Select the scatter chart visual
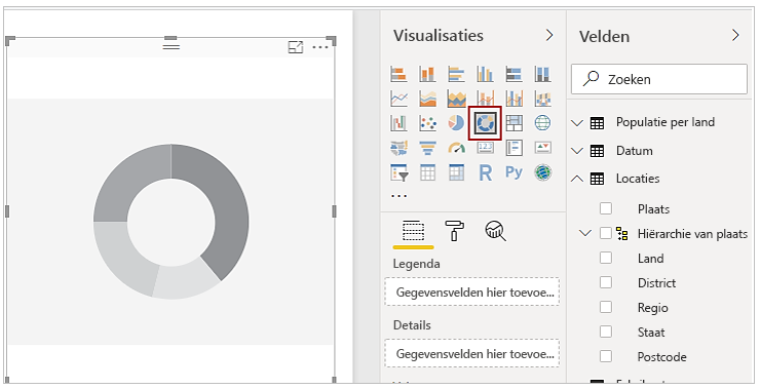The width and height of the screenshot is (760, 389). 428,123
